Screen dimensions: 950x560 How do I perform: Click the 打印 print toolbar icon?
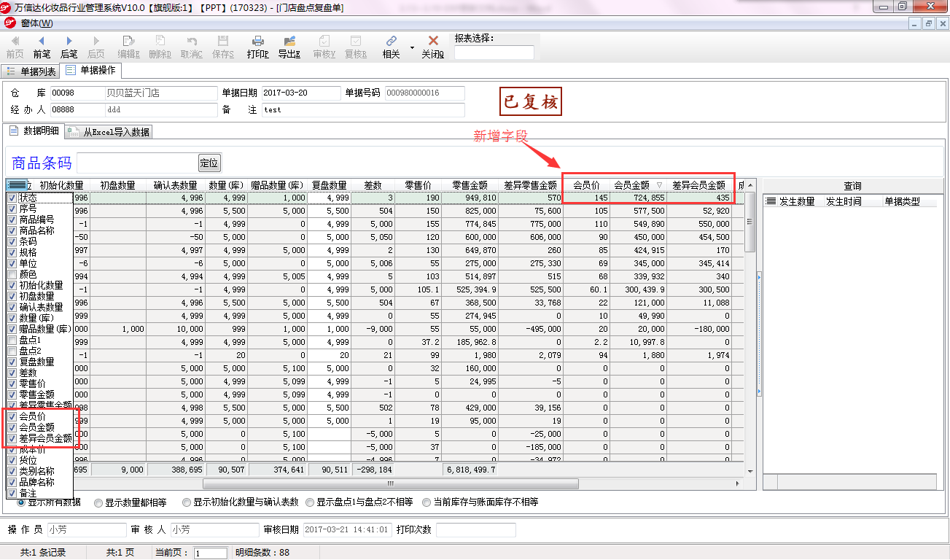(257, 41)
